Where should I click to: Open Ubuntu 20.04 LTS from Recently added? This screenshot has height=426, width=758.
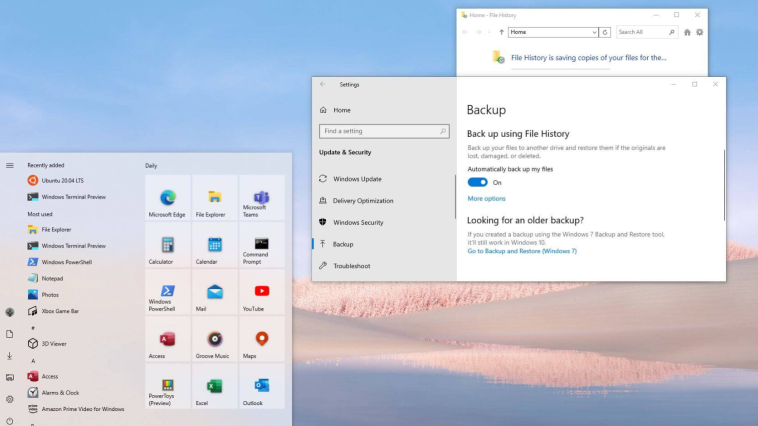click(x=62, y=180)
